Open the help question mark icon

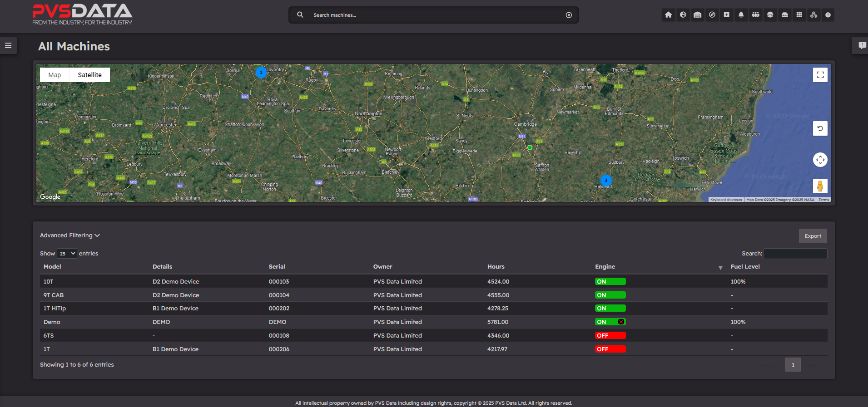pyautogui.click(x=828, y=15)
